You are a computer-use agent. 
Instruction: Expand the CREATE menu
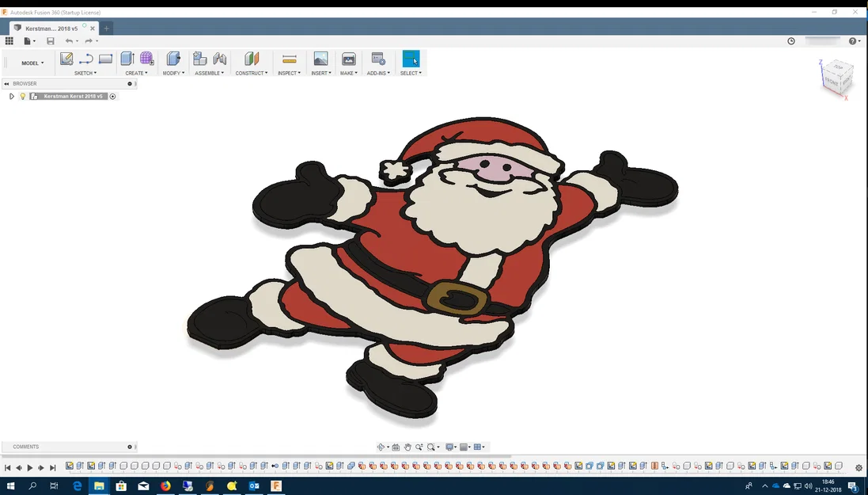pos(136,73)
